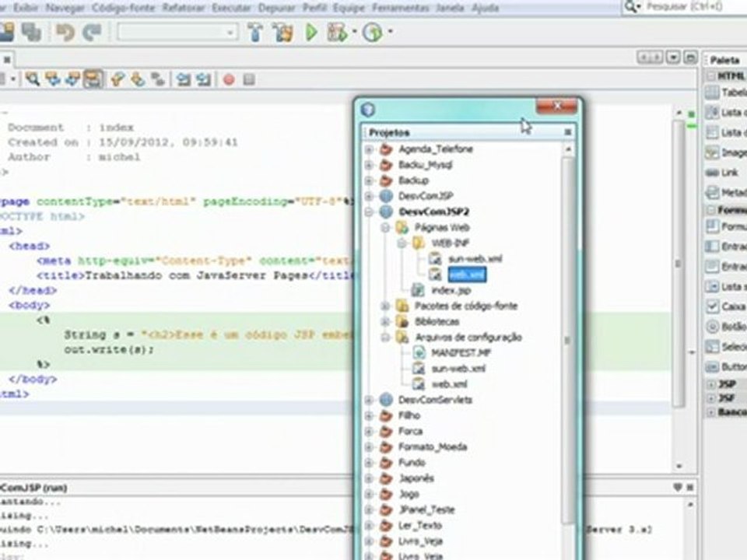Image resolution: width=747 pixels, height=560 pixels.
Task: Expand the Agenda_Telefone project node
Action: (369, 149)
